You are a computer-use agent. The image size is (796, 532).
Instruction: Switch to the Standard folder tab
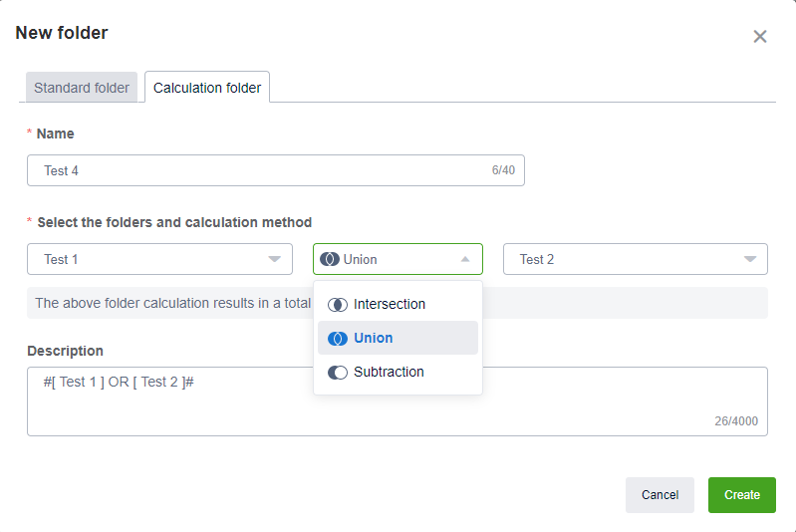point(82,88)
